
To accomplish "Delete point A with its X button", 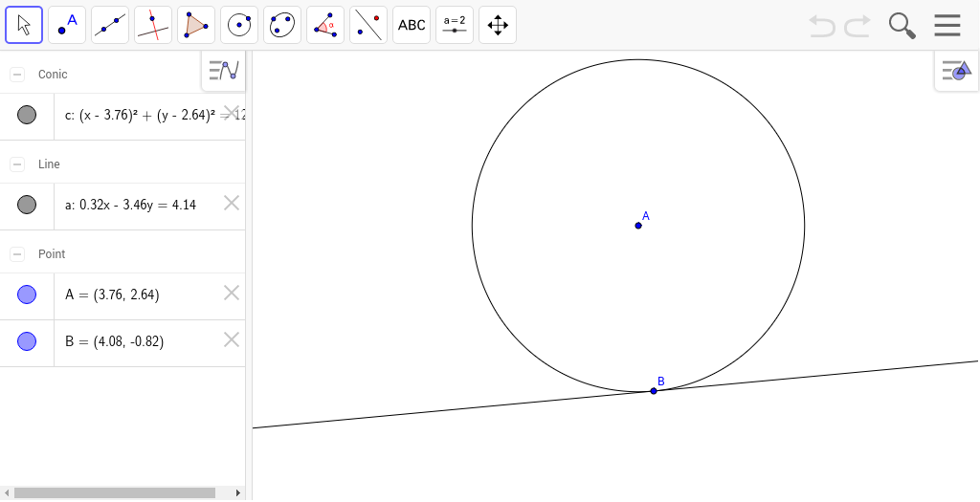I will pyautogui.click(x=232, y=293).
